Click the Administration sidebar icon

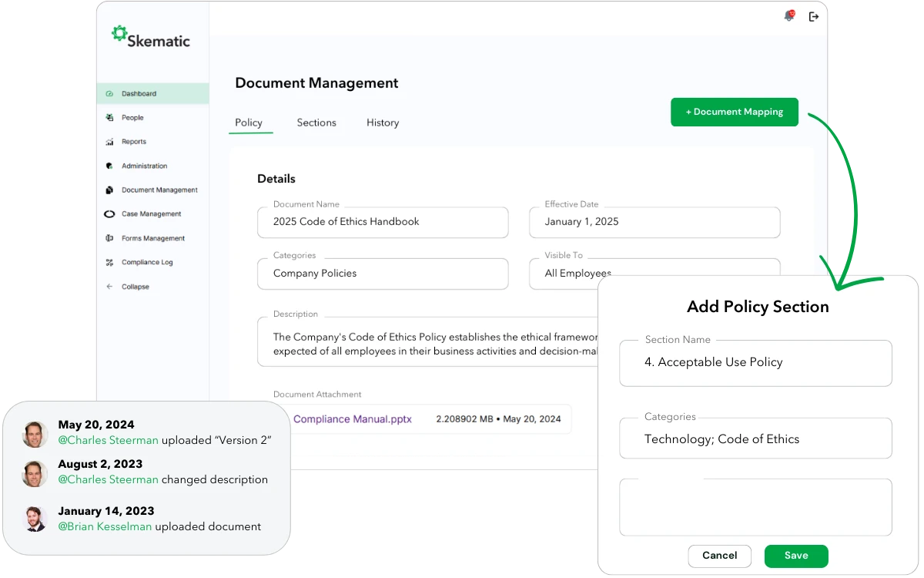109,166
